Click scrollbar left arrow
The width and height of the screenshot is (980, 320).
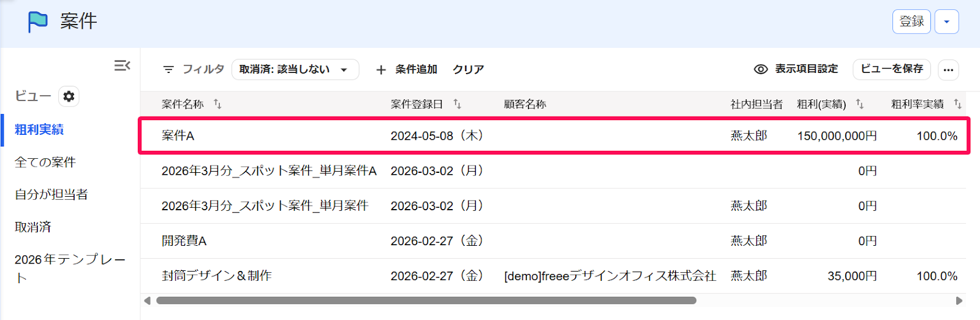(x=147, y=300)
